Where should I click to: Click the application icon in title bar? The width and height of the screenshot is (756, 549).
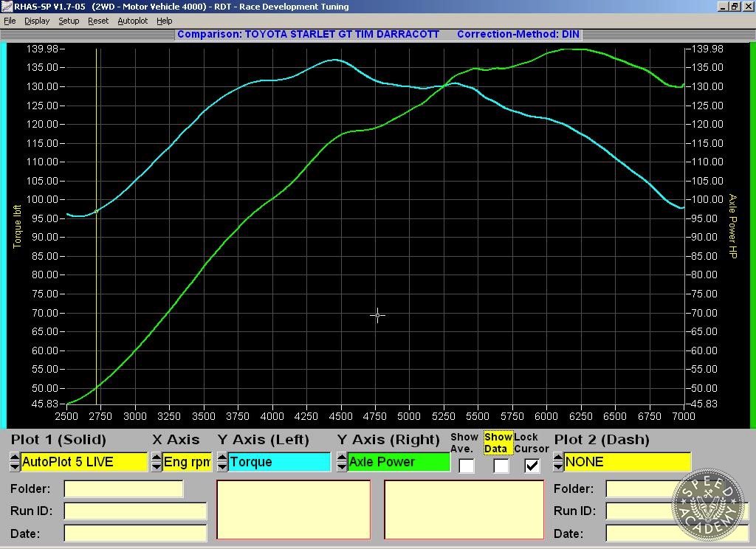click(7, 6)
